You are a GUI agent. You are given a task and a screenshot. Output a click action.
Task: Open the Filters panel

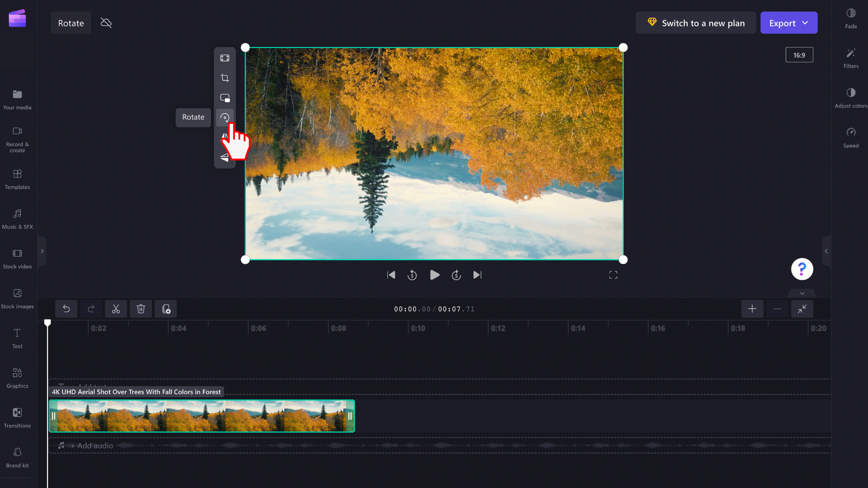pos(851,58)
